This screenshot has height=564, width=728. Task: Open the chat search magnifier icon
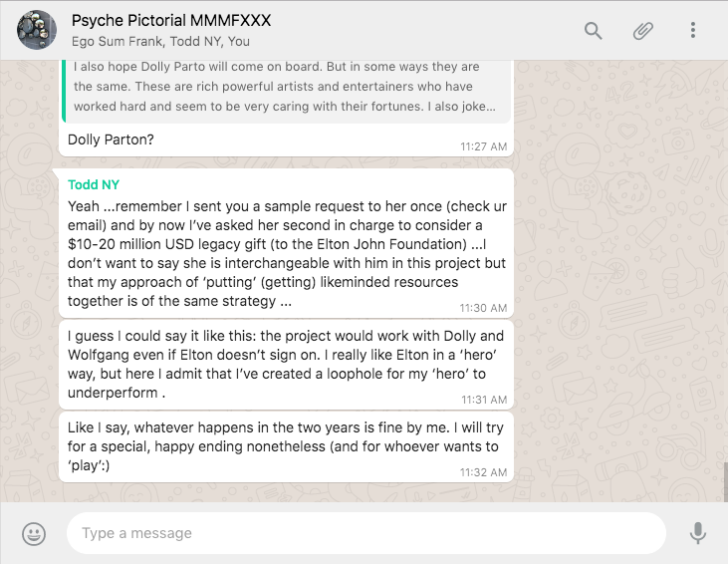594,31
